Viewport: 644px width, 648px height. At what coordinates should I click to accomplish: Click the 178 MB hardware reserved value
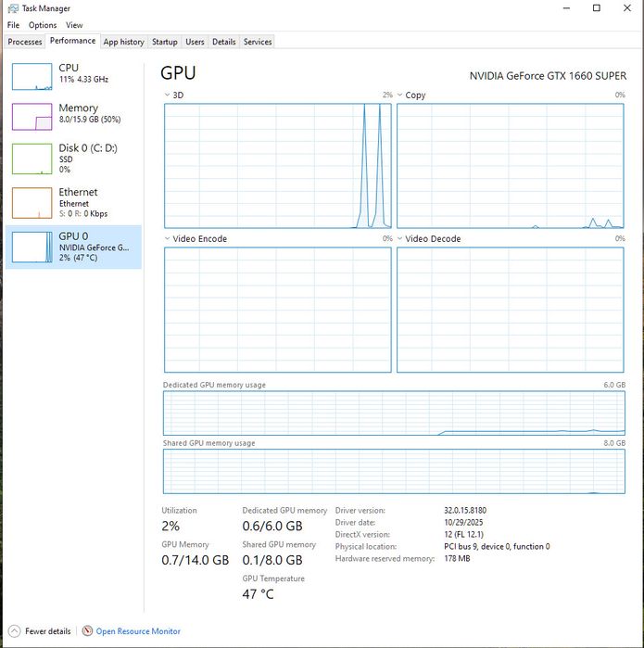point(457,558)
